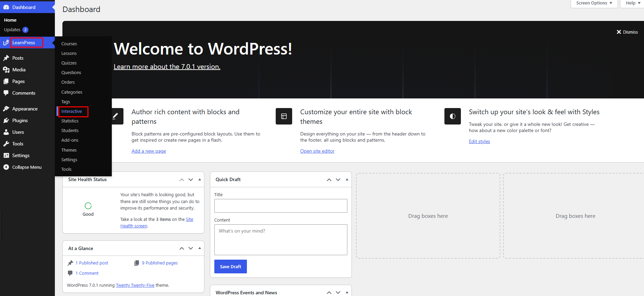Open the Twenty Twenty-Five theme link

[x=135, y=285]
